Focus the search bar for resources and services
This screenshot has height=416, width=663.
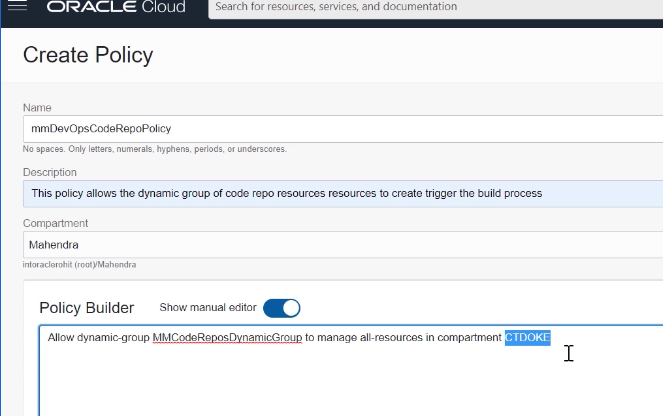(430, 8)
